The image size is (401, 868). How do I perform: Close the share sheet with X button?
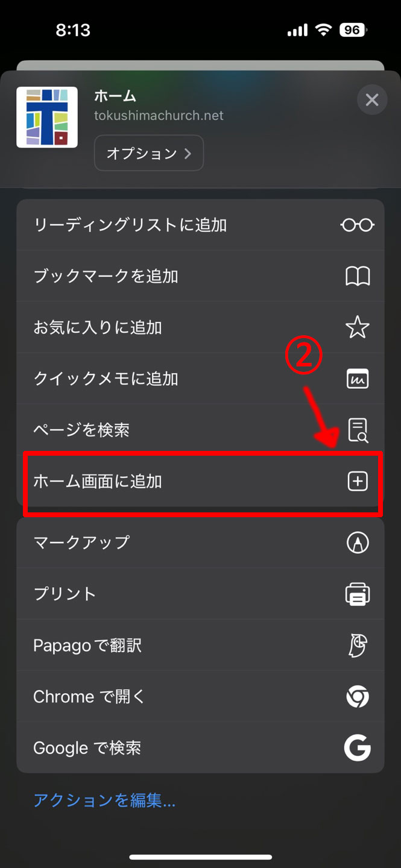(x=372, y=99)
